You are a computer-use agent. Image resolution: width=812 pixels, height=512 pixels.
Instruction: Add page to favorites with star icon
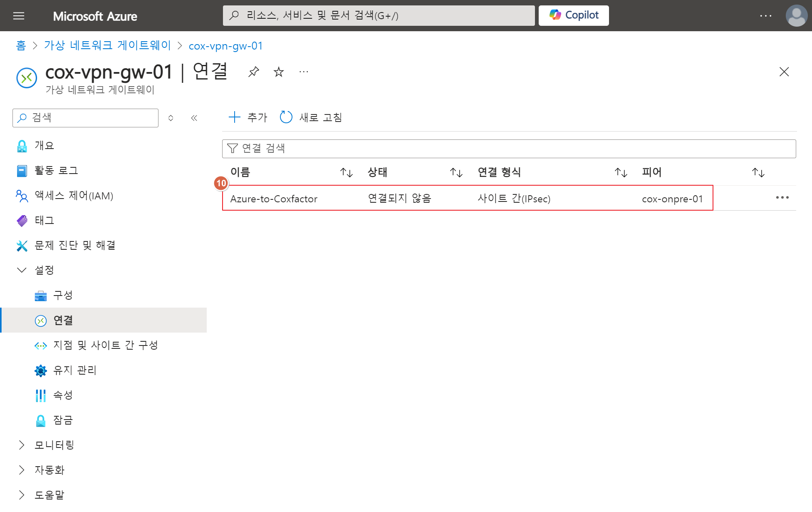click(x=279, y=72)
